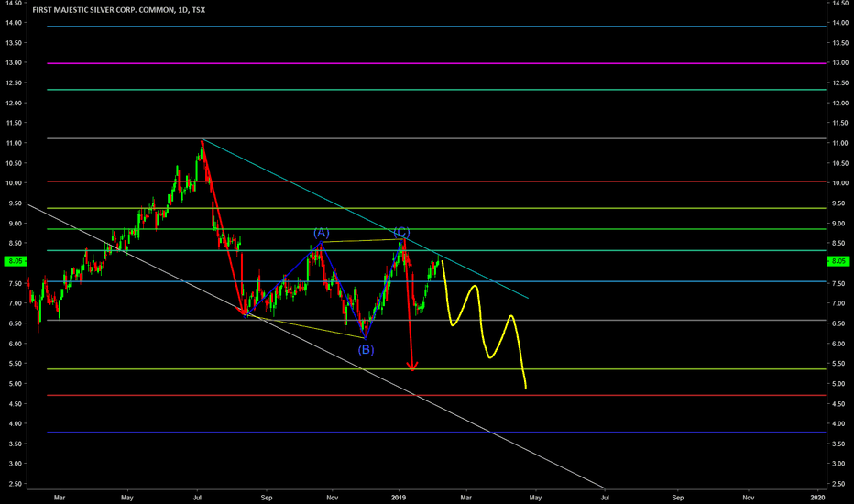The height and width of the screenshot is (504, 854).
Task: Select the magenta horizontal line at 13.00
Action: pyautogui.click(x=436, y=64)
